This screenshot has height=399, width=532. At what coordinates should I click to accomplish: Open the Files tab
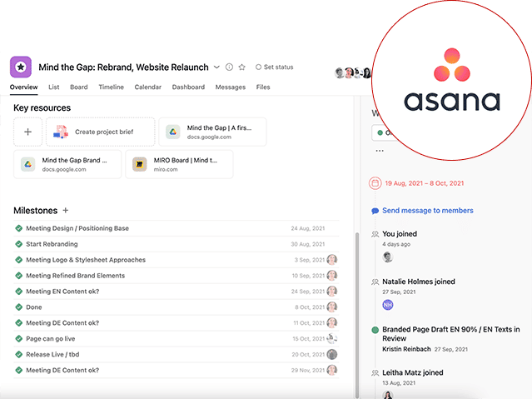click(263, 87)
